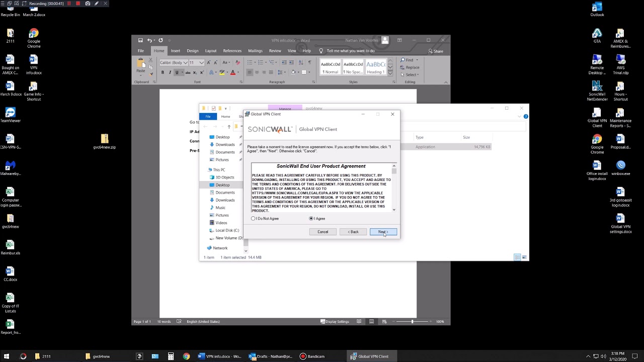
Task: Open the Review tab in Word
Action: point(275,51)
